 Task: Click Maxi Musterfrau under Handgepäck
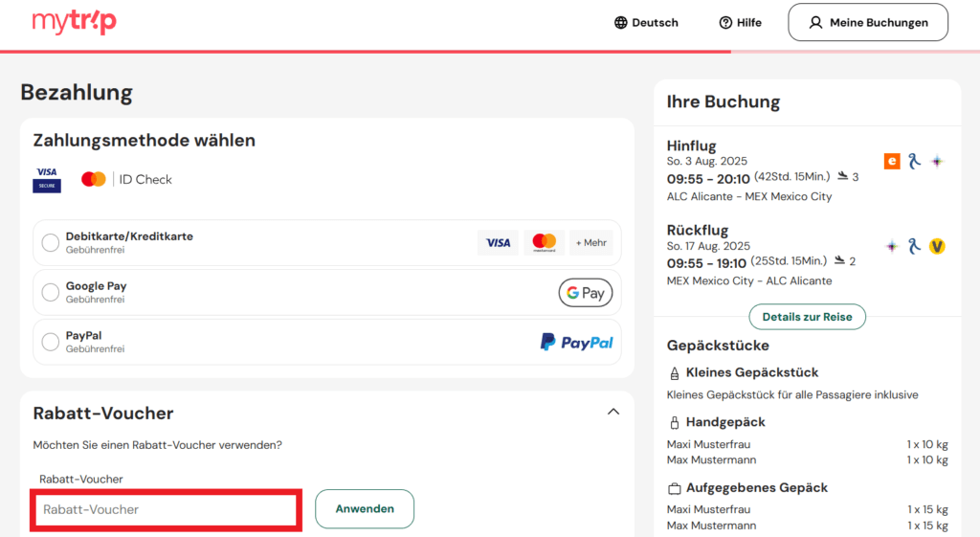click(709, 444)
